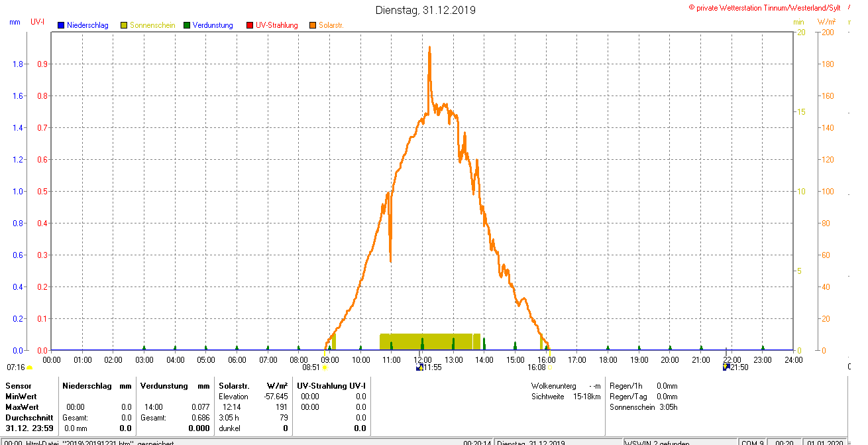The image size is (868, 445).
Task: Click the 00:20:14 status bar time
Action: pyautogui.click(x=476, y=442)
